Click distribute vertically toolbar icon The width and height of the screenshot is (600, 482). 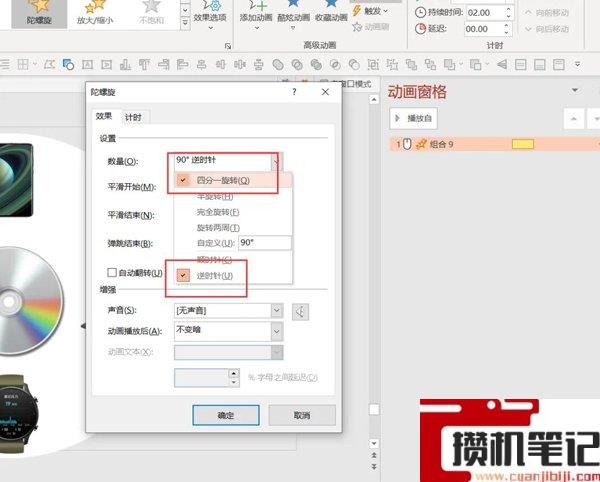[x=259, y=65]
